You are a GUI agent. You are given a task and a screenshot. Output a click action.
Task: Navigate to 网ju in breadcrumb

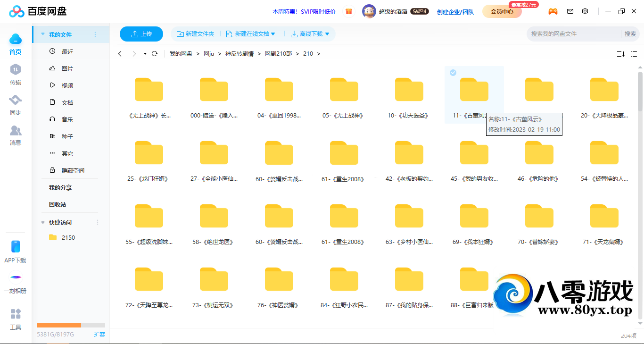click(x=209, y=54)
